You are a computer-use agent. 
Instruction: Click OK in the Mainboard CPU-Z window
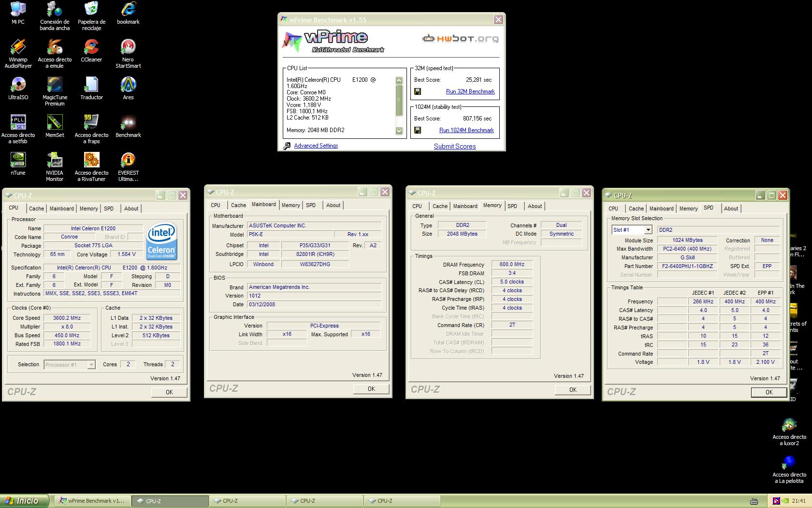pyautogui.click(x=371, y=389)
